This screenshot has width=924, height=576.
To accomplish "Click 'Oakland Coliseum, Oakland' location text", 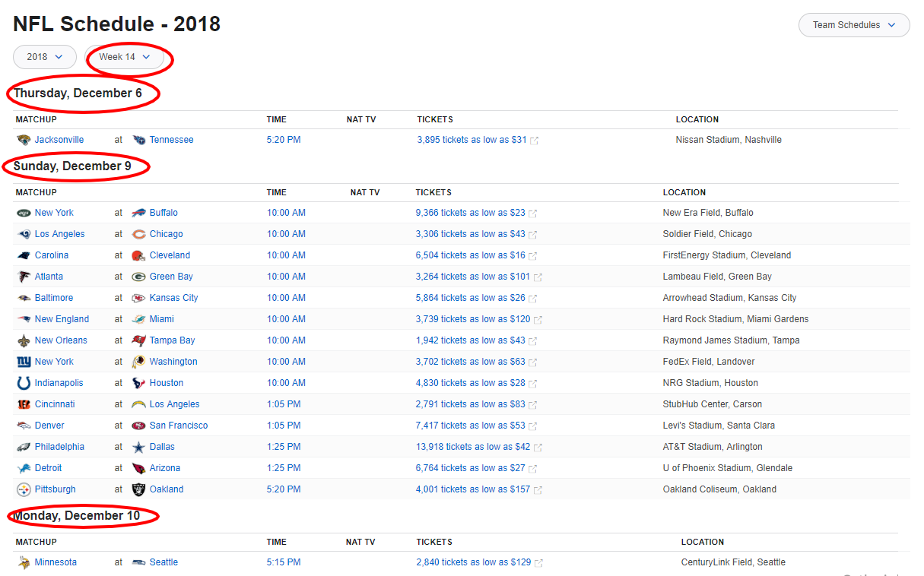I will pos(720,489).
